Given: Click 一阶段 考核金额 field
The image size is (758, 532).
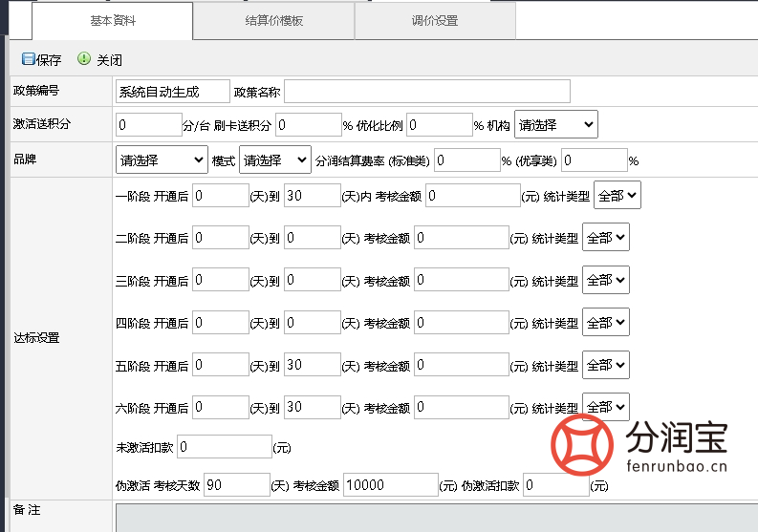Looking at the screenshot, I should pos(473,195).
